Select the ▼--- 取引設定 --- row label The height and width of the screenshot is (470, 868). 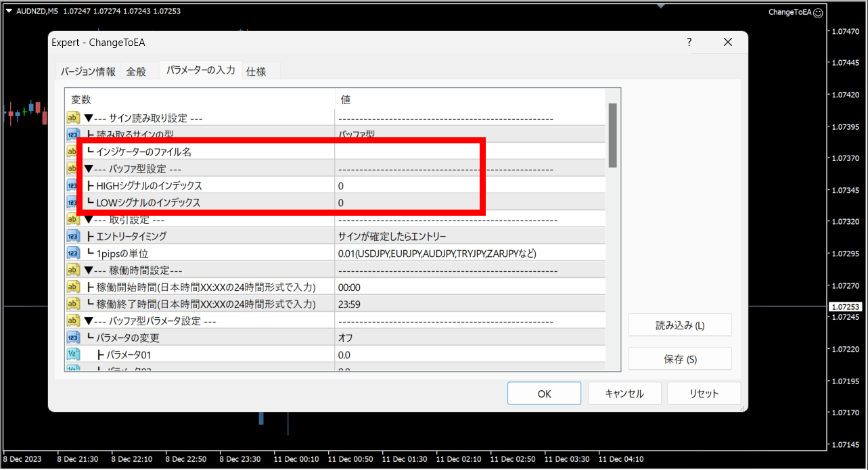tap(124, 220)
